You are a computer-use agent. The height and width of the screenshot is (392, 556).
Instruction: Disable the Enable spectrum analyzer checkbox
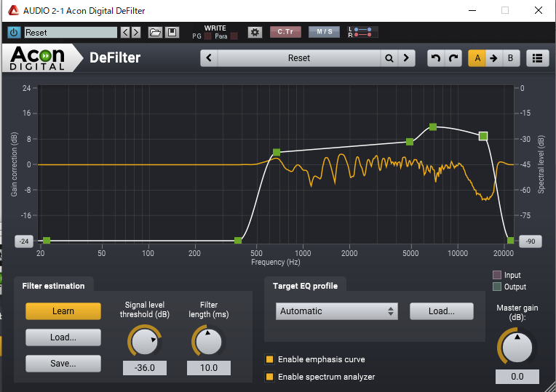[x=269, y=377]
